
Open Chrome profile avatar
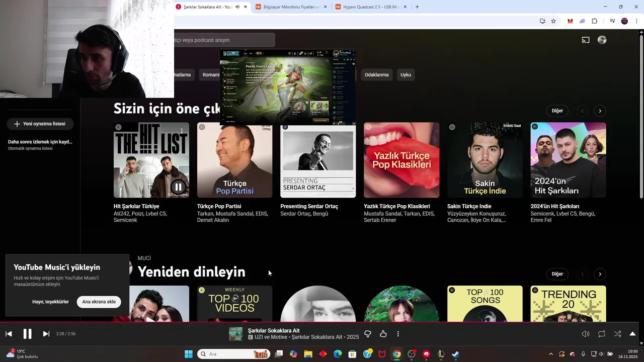(624, 21)
